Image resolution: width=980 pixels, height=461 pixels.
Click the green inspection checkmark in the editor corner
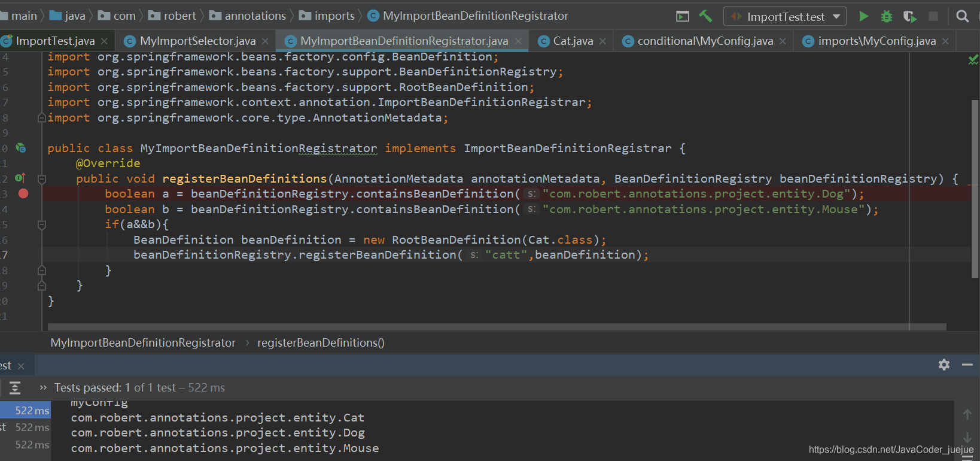[973, 59]
